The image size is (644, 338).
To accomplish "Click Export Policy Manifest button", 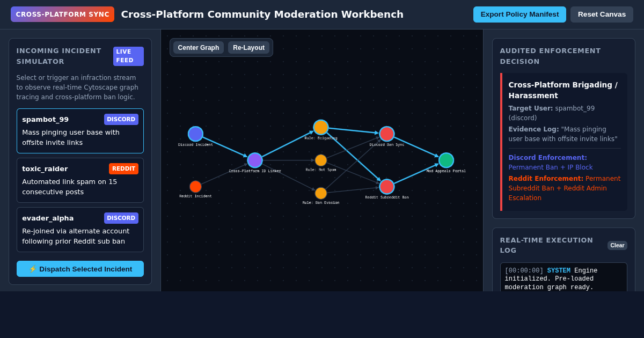I will [x=519, y=14].
